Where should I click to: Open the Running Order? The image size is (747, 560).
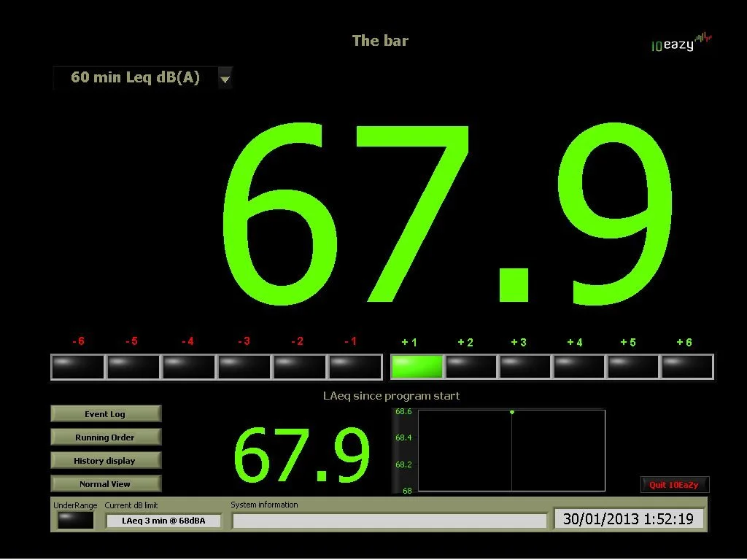coord(105,437)
